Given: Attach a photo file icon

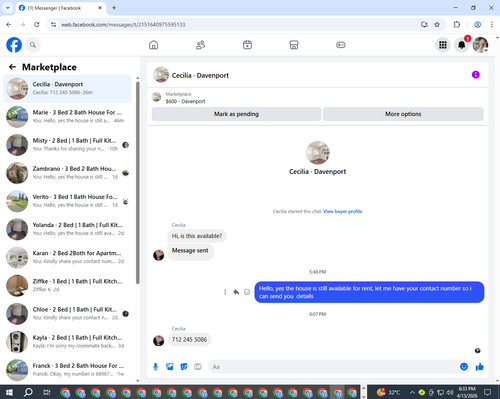Looking at the screenshot, I should click(x=170, y=367).
